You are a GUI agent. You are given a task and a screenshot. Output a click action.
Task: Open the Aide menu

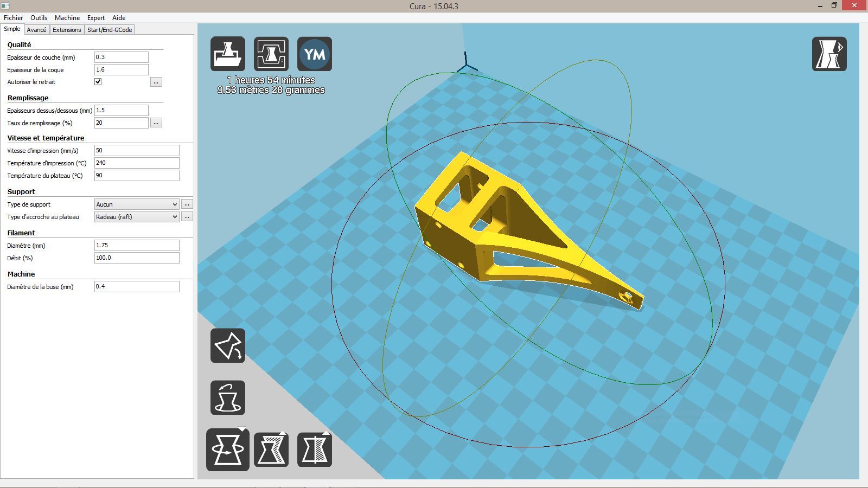119,17
